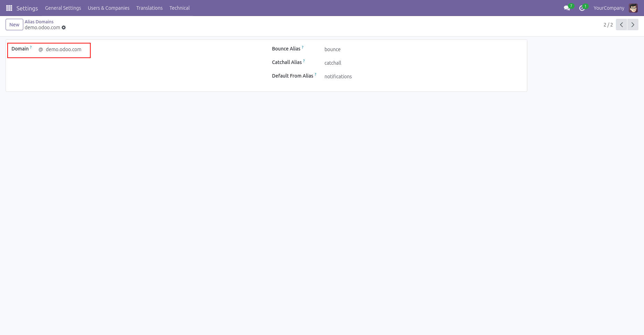The height and width of the screenshot is (335, 644).
Task: Click the 2 / 2 pager counter
Action: (x=608, y=25)
